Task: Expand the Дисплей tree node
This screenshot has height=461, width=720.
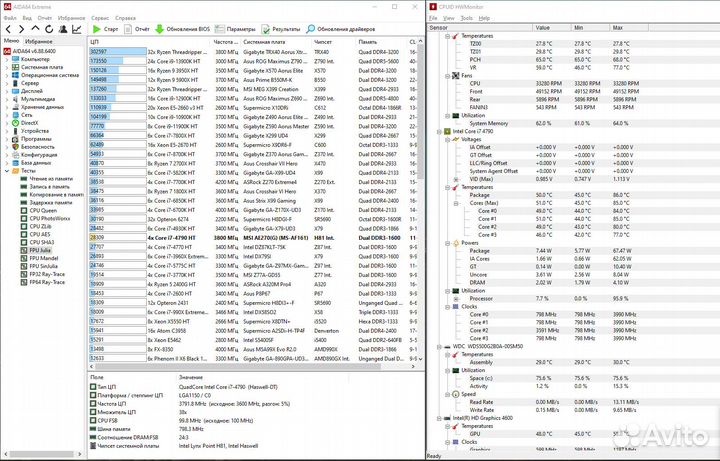Action: pyautogui.click(x=7, y=91)
